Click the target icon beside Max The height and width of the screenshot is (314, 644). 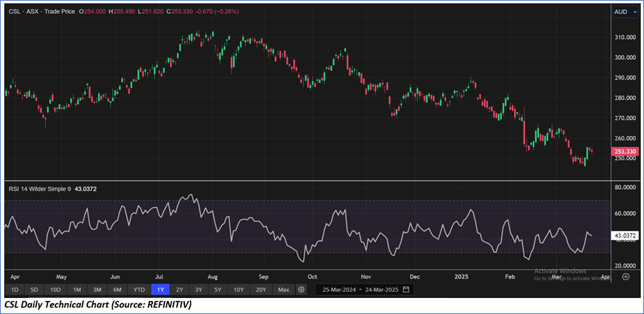coord(302,289)
